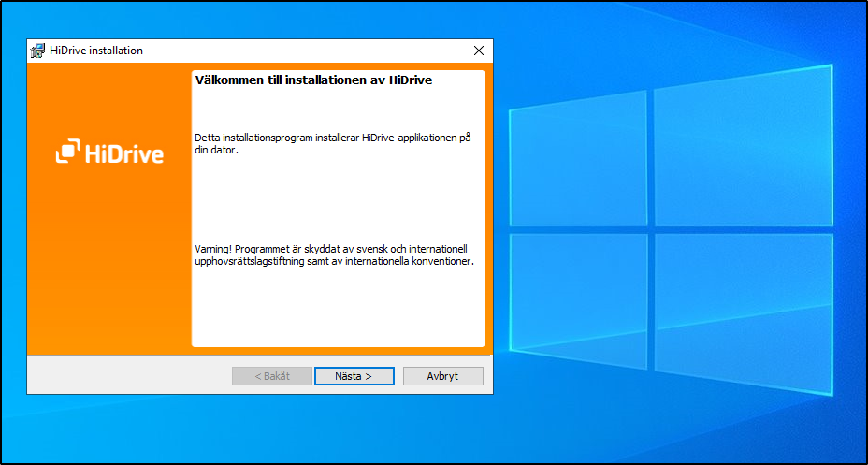Screen dimensions: 868x465
Task: Click the HiDrive installation title bar text
Action: tap(96, 51)
